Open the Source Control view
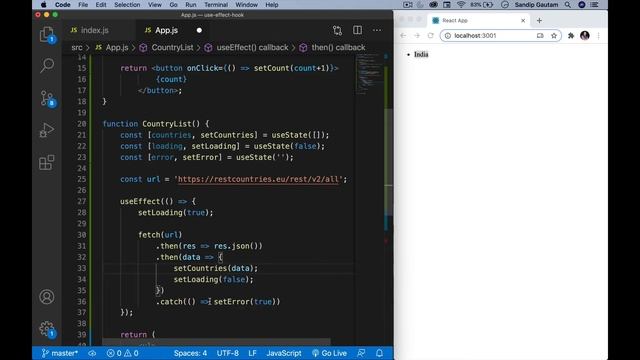The height and width of the screenshot is (360, 640). coord(47,98)
